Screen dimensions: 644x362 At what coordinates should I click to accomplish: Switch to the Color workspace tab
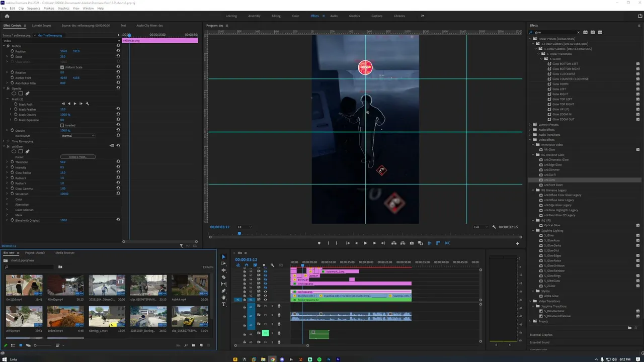coord(295,16)
